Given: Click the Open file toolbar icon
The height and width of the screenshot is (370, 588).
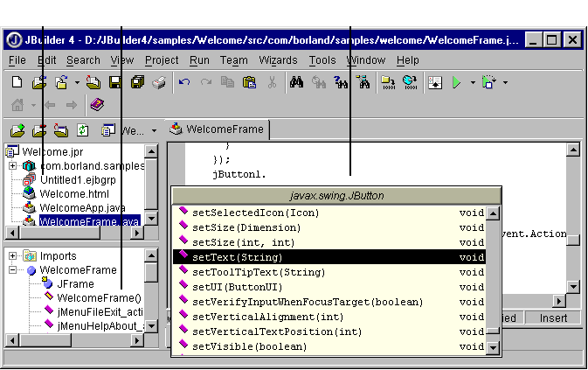Looking at the screenshot, I should coord(39,82).
